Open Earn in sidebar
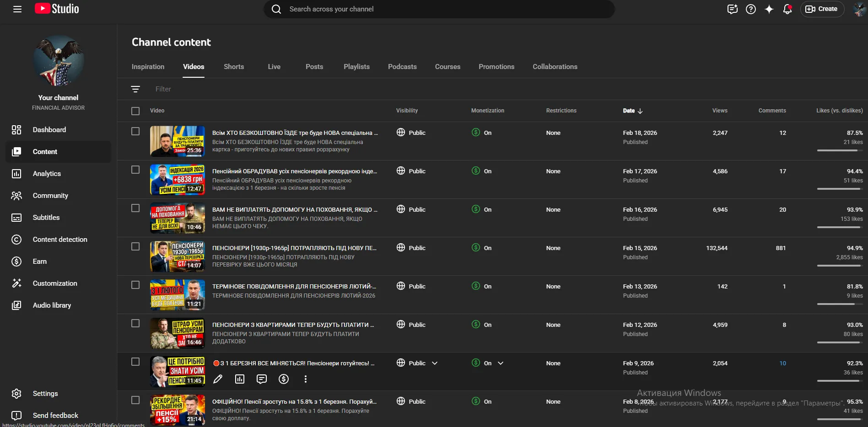 [59, 262]
